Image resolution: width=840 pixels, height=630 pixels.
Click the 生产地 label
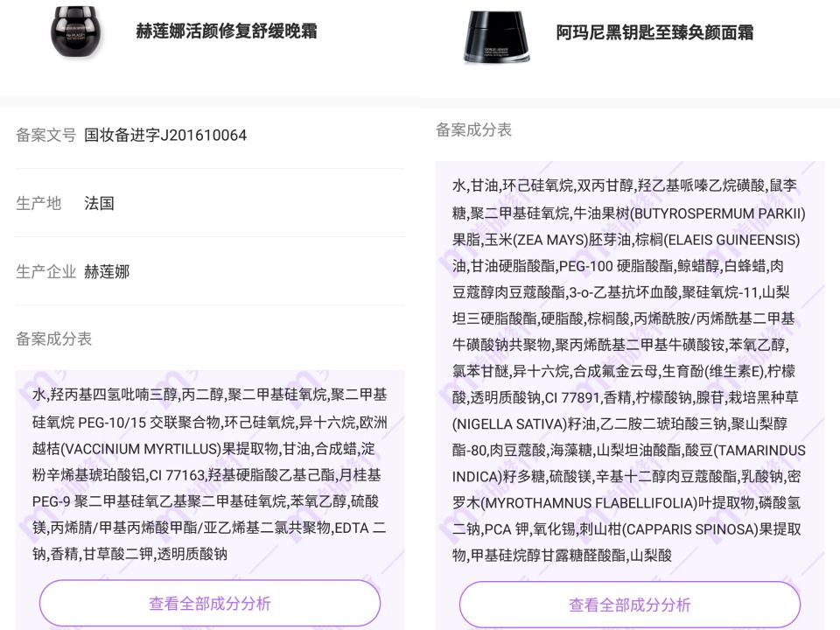click(38, 204)
